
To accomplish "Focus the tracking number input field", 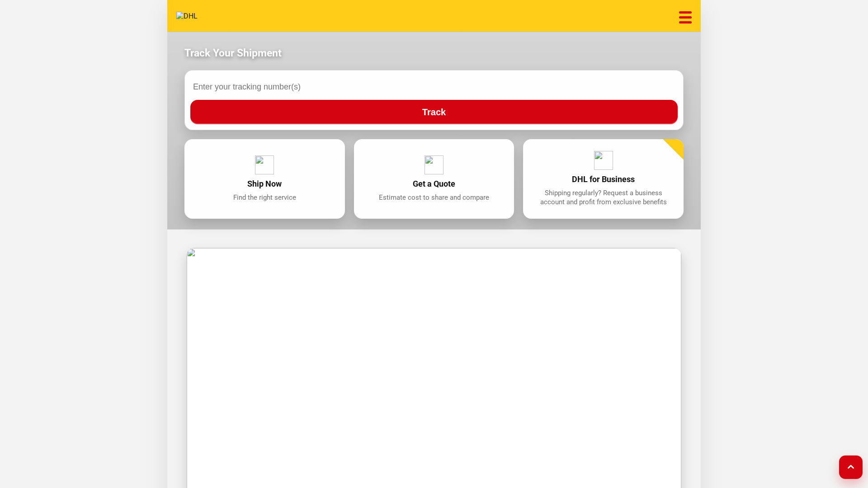I will pyautogui.click(x=434, y=87).
